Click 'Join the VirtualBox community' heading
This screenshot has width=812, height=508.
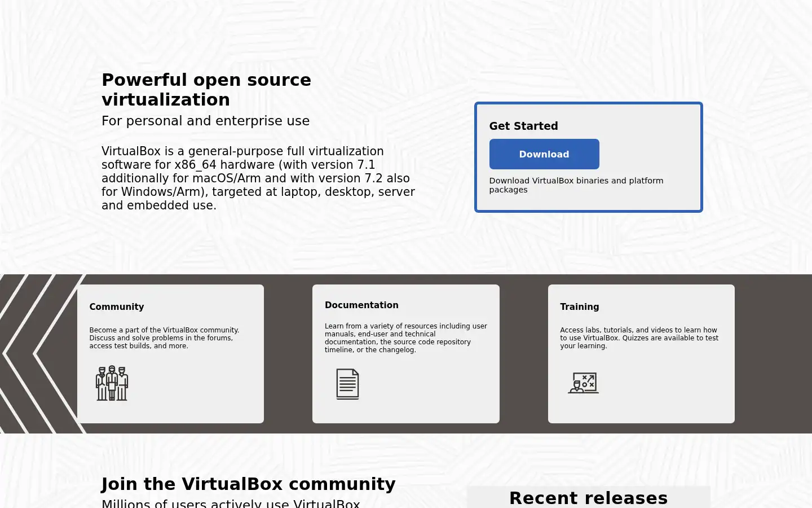pyautogui.click(x=249, y=484)
